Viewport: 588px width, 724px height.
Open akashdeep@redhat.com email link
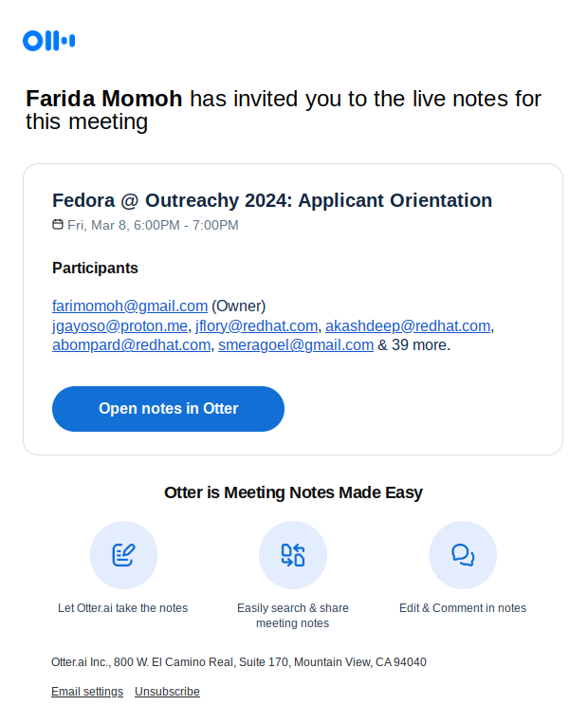(x=408, y=326)
